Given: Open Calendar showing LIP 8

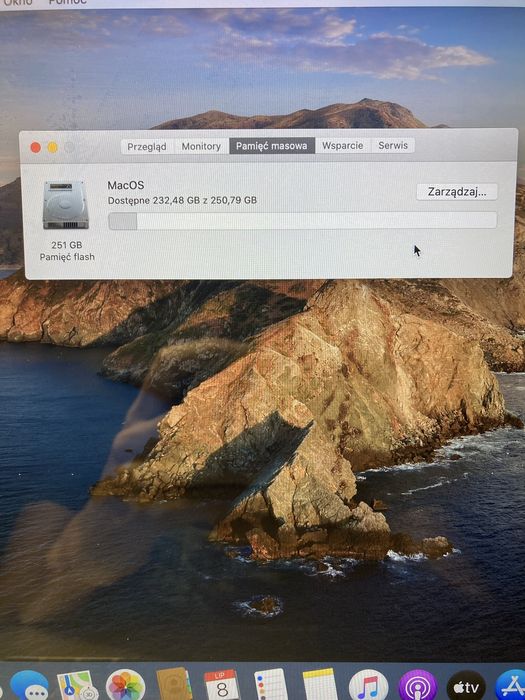Looking at the screenshot, I should [x=221, y=685].
